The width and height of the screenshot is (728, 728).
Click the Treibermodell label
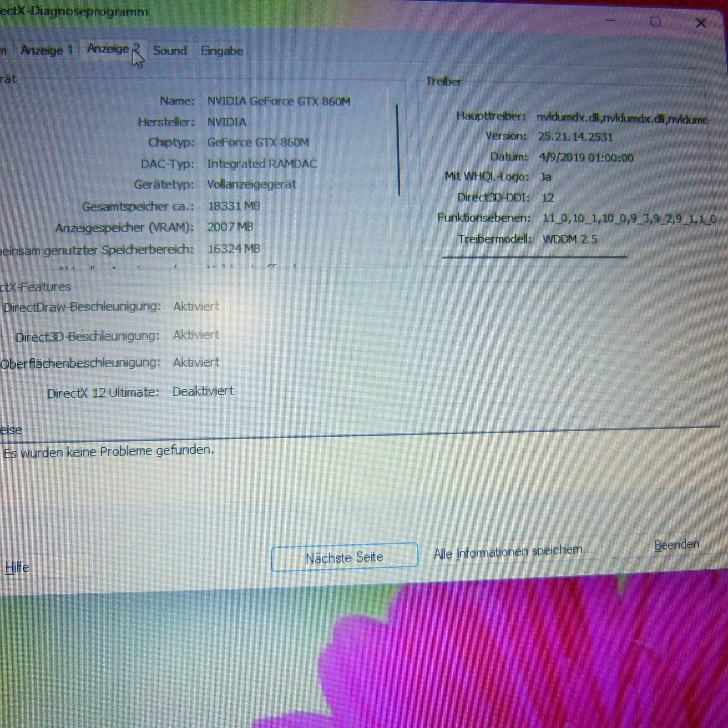(x=495, y=239)
